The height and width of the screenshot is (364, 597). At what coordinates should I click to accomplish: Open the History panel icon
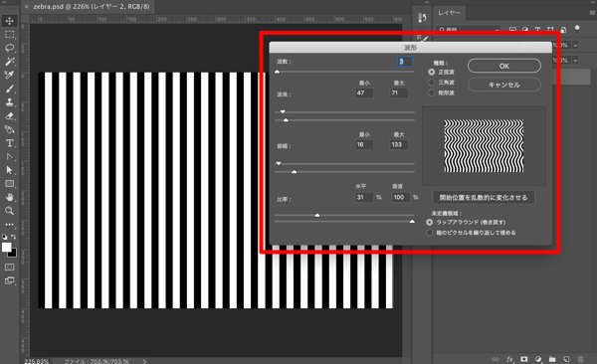click(422, 18)
